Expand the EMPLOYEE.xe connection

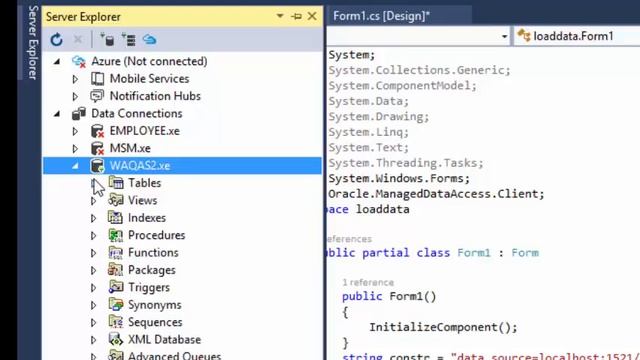tap(75, 131)
